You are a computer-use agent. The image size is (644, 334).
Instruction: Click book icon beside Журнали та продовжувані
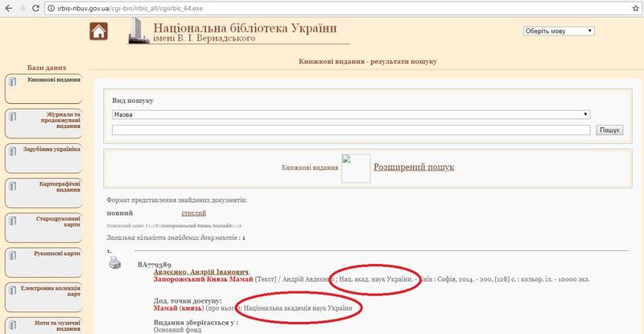click(13, 116)
